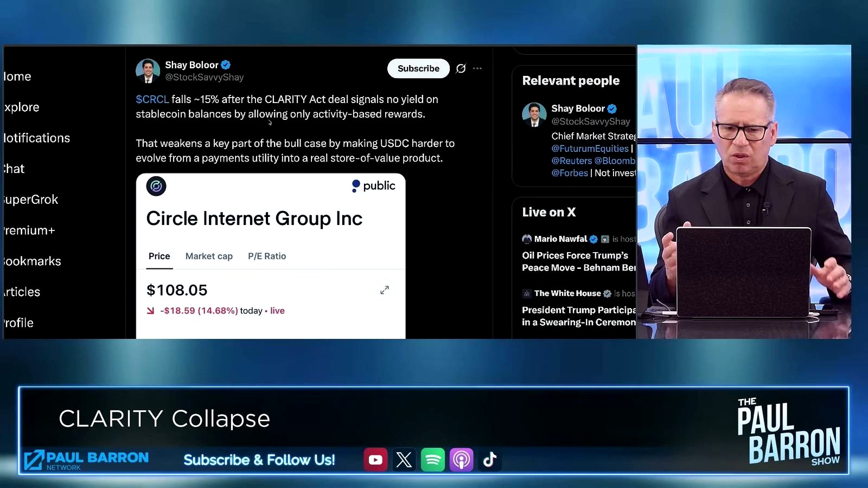Click the Grok explain icon beside Subscribe
The width and height of the screenshot is (868, 488).
(x=461, y=68)
